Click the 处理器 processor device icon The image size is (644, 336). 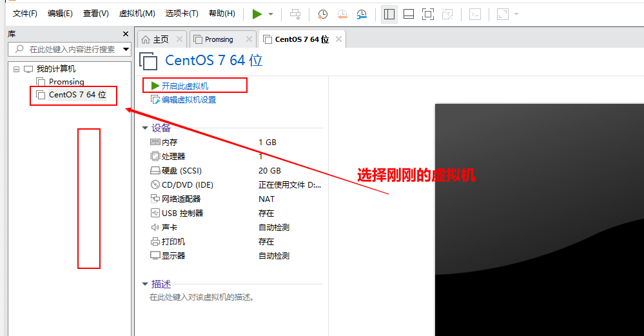155,156
